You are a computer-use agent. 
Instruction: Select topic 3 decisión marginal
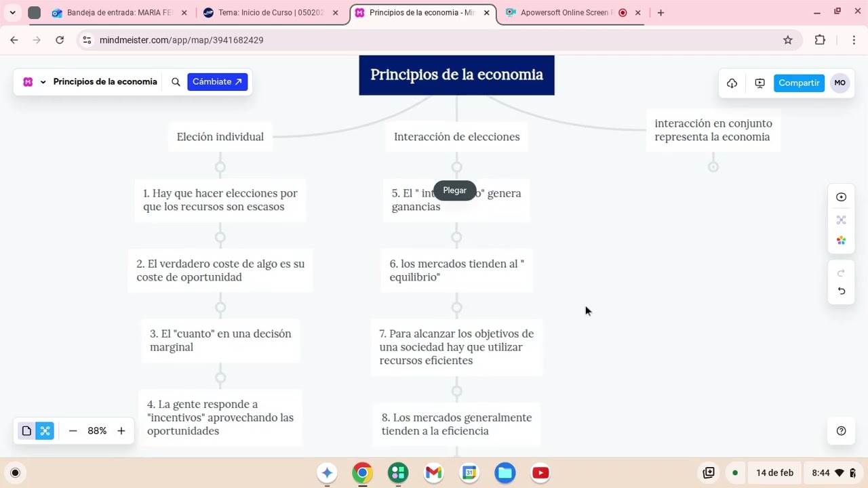(220, 340)
